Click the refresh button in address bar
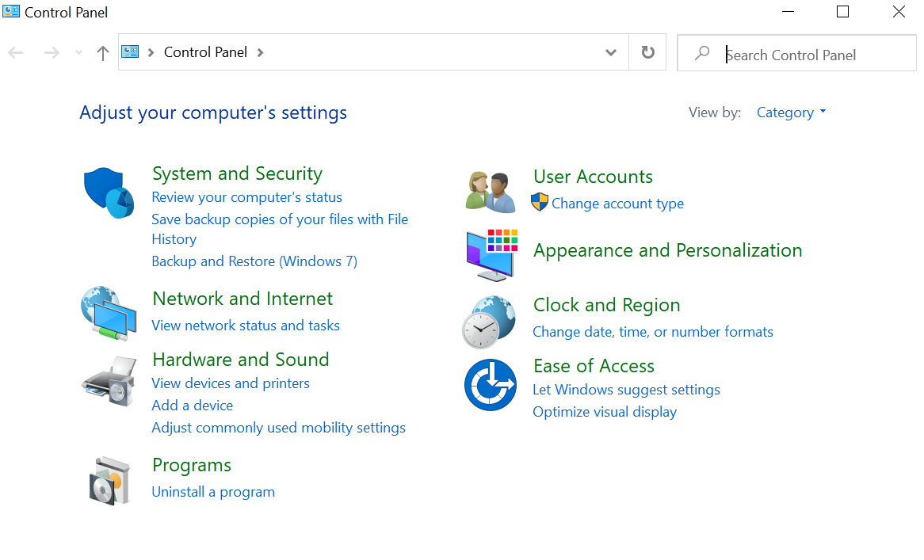 (647, 52)
